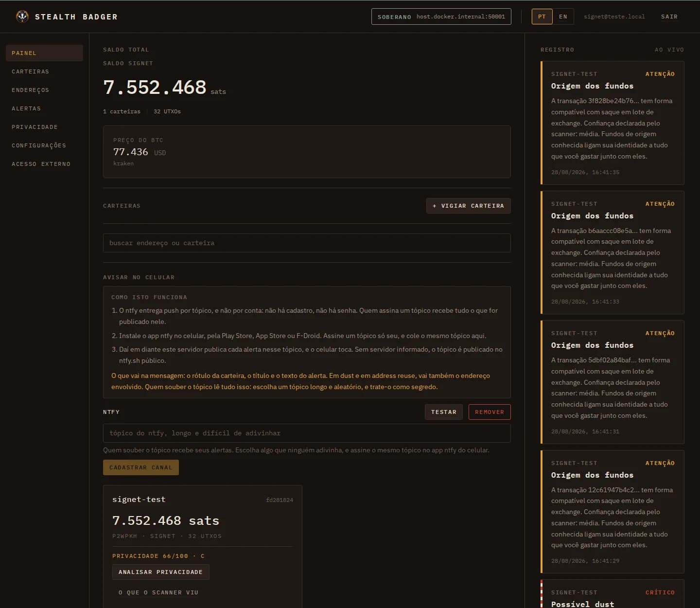Click the Analisar Privacidade button

click(x=161, y=572)
